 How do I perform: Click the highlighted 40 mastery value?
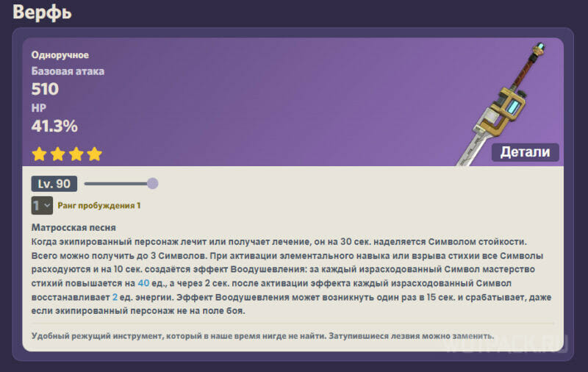(143, 283)
